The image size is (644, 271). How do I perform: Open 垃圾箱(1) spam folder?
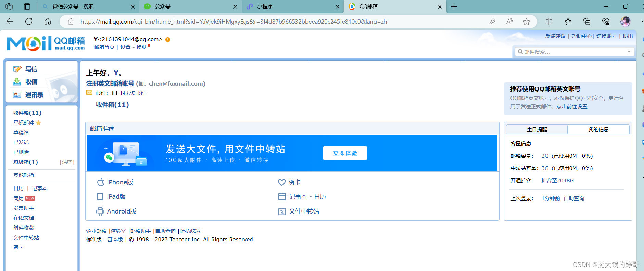26,162
